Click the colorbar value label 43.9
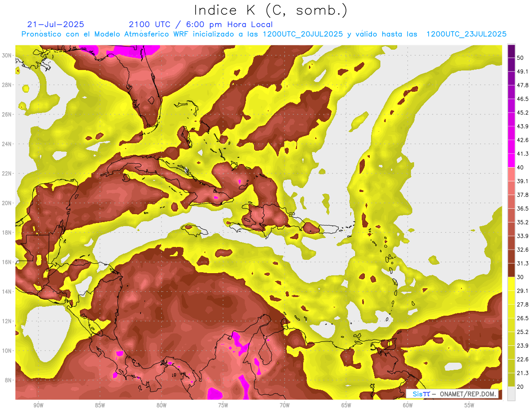532x411 pixels. pyautogui.click(x=523, y=126)
